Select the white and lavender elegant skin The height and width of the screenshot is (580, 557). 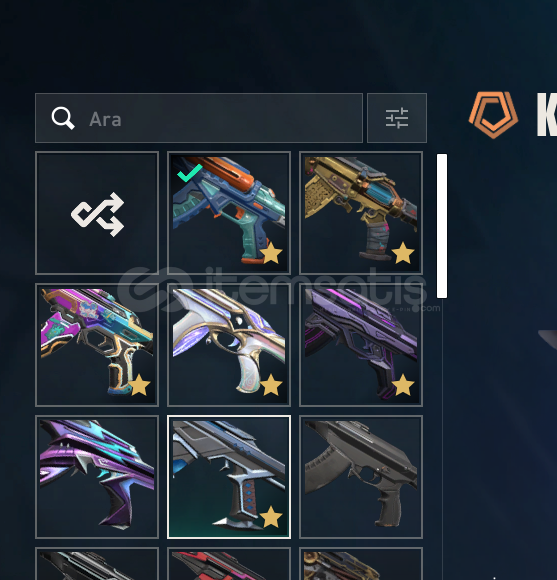[229, 345]
